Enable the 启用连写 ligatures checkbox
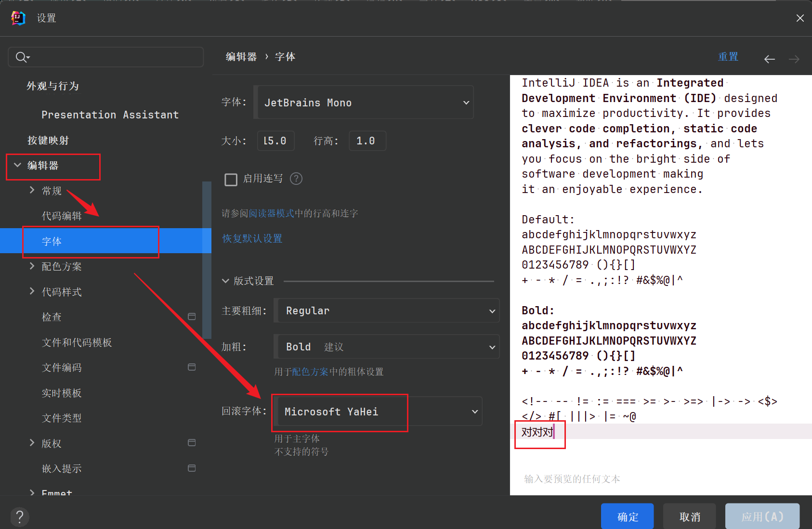This screenshot has height=529, width=812. pyautogui.click(x=231, y=180)
